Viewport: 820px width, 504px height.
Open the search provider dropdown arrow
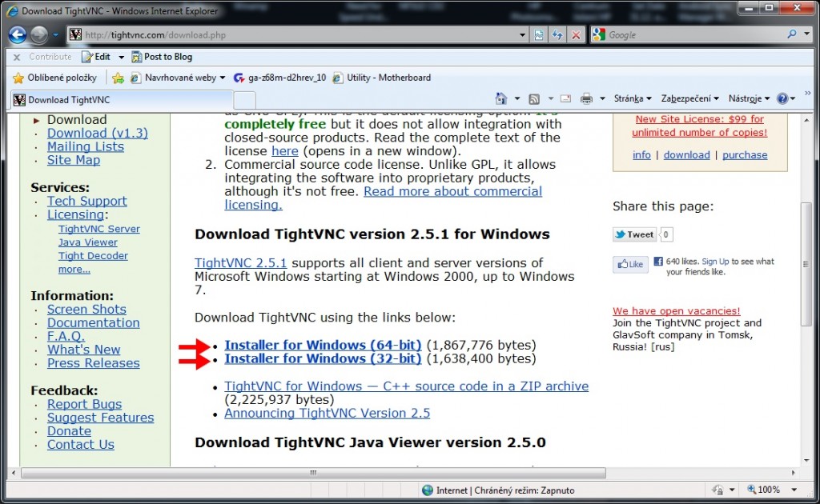pos(806,34)
